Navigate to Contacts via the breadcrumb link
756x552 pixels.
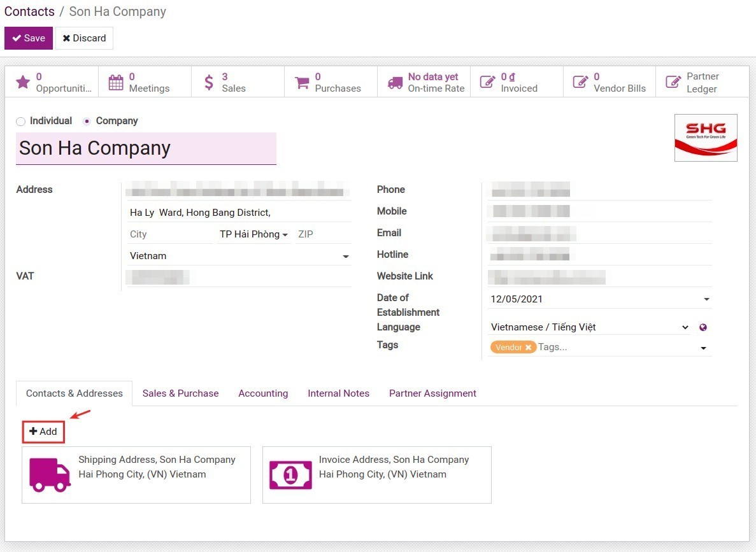pyautogui.click(x=29, y=11)
